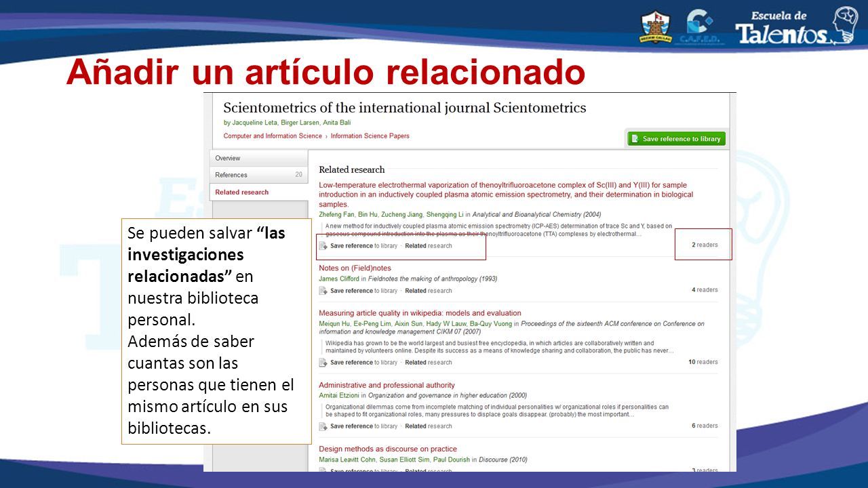Click save icon for Notes on (Field)notes
The width and height of the screenshot is (868, 488).
coord(323,291)
